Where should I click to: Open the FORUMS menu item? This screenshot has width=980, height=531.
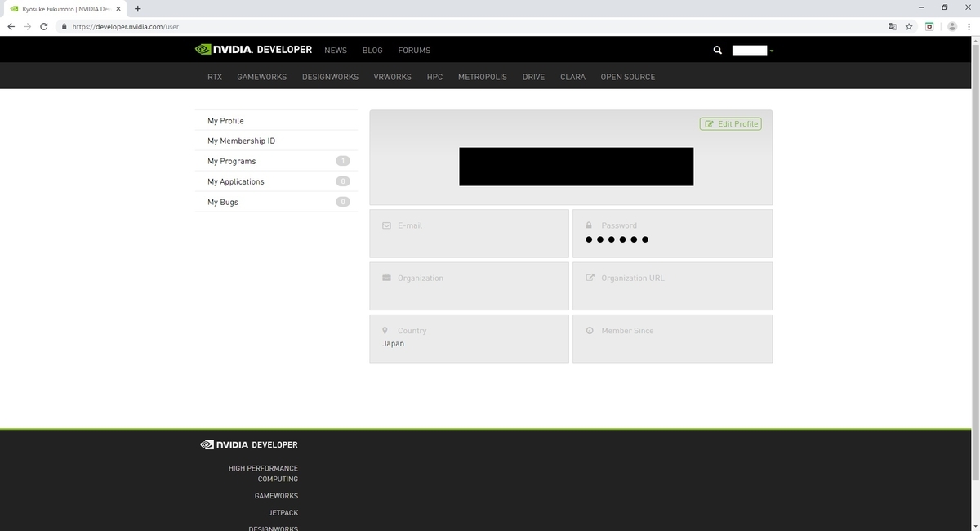coord(414,50)
